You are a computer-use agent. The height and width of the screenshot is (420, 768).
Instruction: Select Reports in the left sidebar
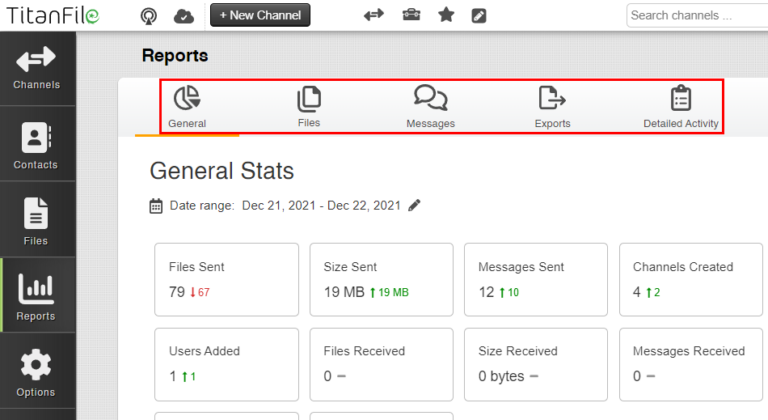(x=36, y=297)
